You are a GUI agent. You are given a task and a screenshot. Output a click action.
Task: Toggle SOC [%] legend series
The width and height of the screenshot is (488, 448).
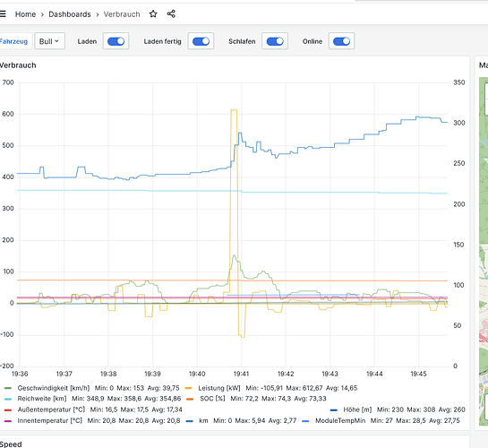point(212,399)
